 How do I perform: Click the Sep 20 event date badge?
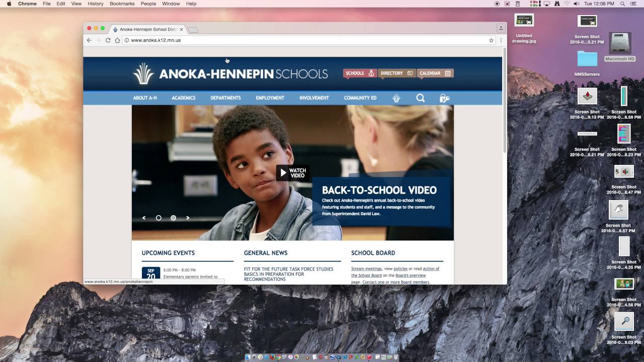(151, 274)
